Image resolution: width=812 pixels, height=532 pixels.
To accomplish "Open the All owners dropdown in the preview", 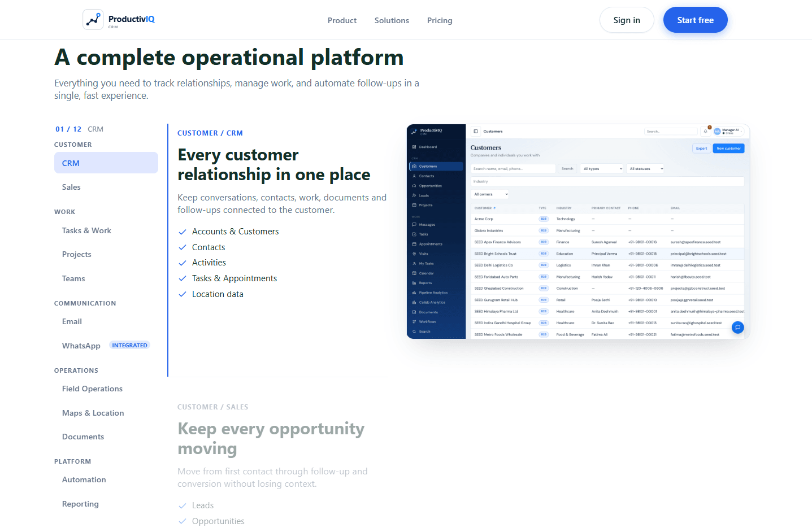I will [x=490, y=194].
